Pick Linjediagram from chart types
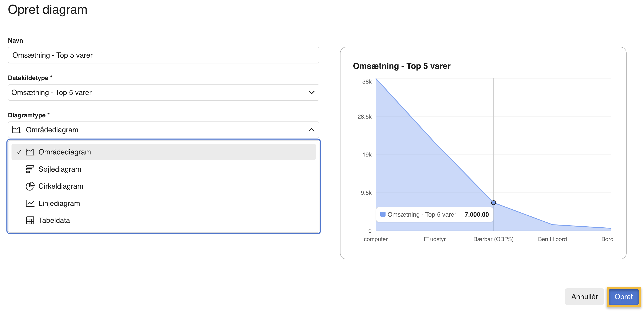The height and width of the screenshot is (313, 644). (59, 203)
